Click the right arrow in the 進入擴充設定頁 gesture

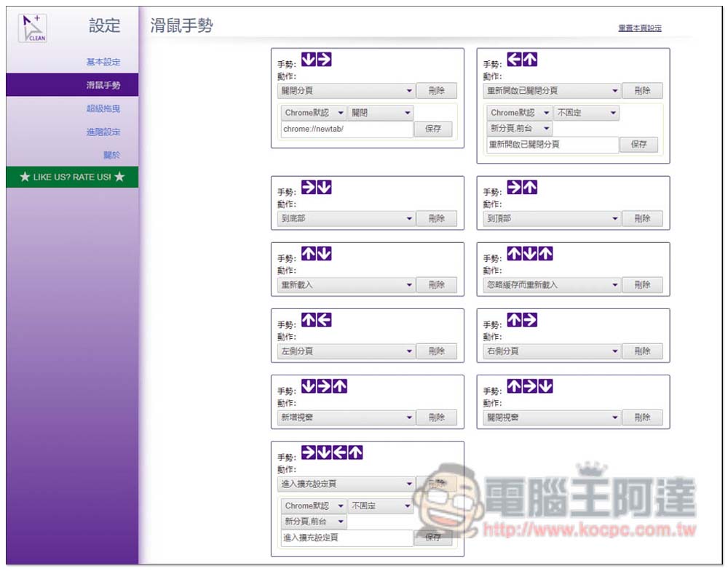click(309, 452)
